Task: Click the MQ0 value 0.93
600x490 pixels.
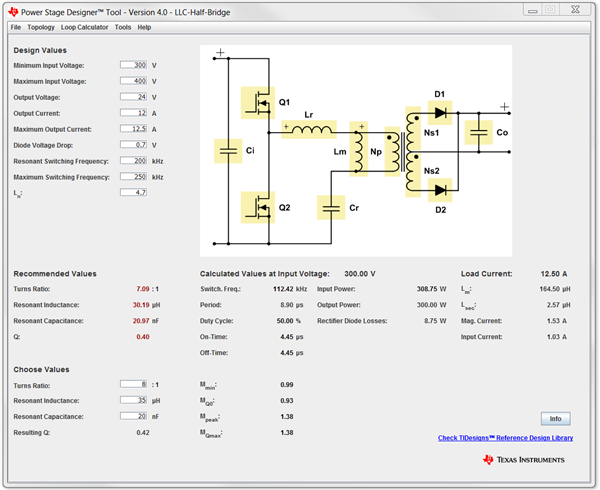Action: [287, 401]
